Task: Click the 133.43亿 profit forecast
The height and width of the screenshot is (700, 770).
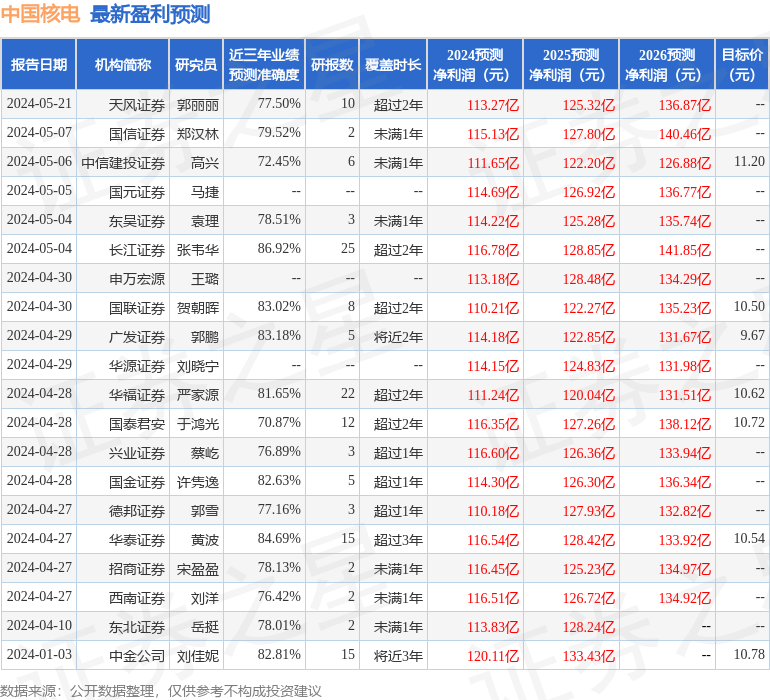Action: [588, 655]
